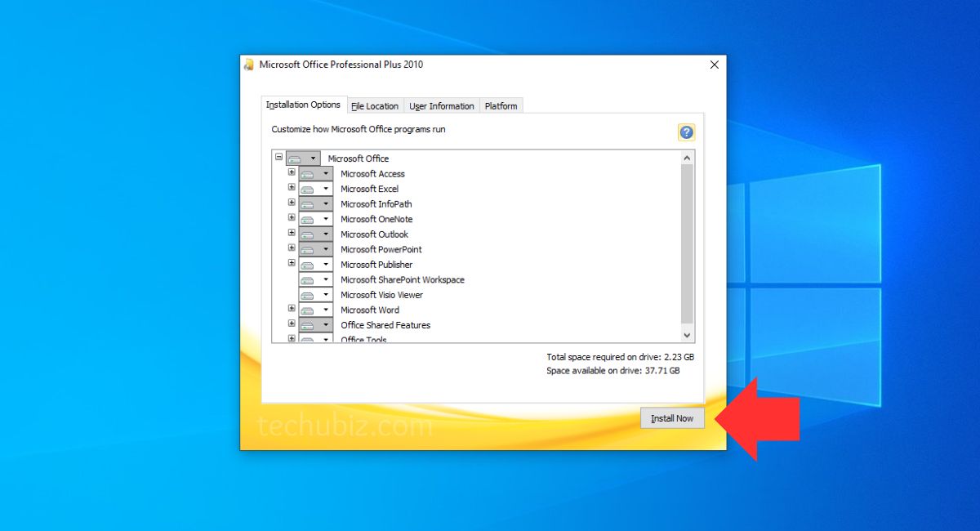
Task: Close the Office Professional Plus 2010 installer
Action: click(715, 65)
